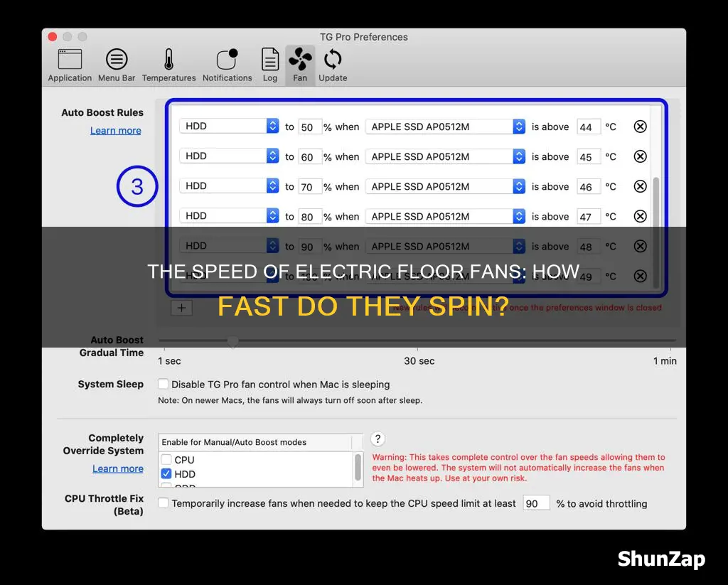Open fan dropdown in the 70% rule
Image resolution: width=728 pixels, height=585 pixels.
click(x=229, y=186)
